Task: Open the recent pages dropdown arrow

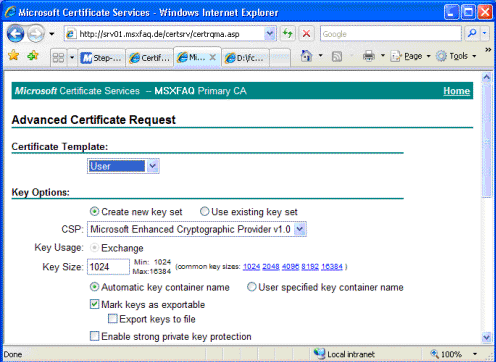Action: pos(52,34)
